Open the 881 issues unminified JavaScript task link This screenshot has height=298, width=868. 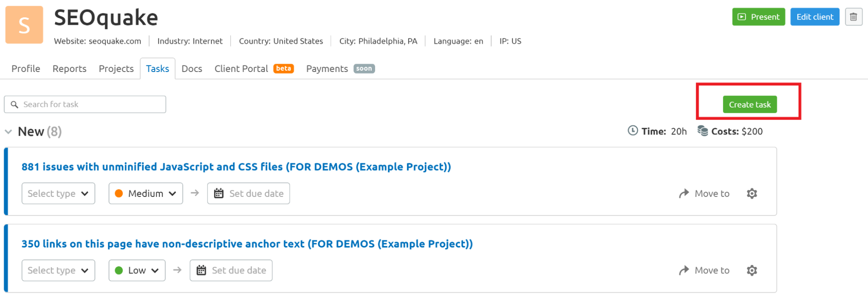tap(236, 167)
